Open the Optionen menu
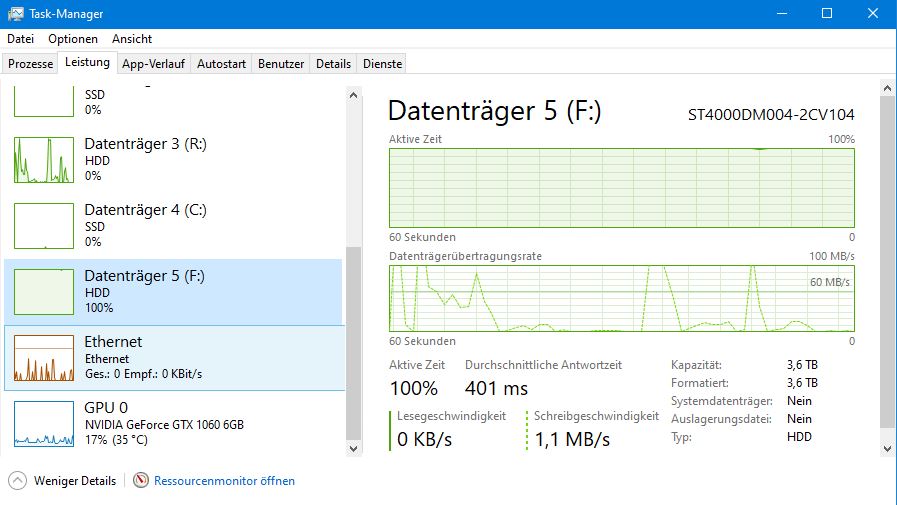Image resolution: width=897 pixels, height=505 pixels. (73, 39)
